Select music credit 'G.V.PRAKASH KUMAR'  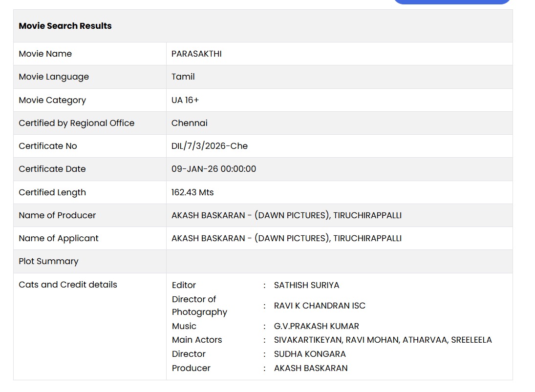tap(316, 326)
